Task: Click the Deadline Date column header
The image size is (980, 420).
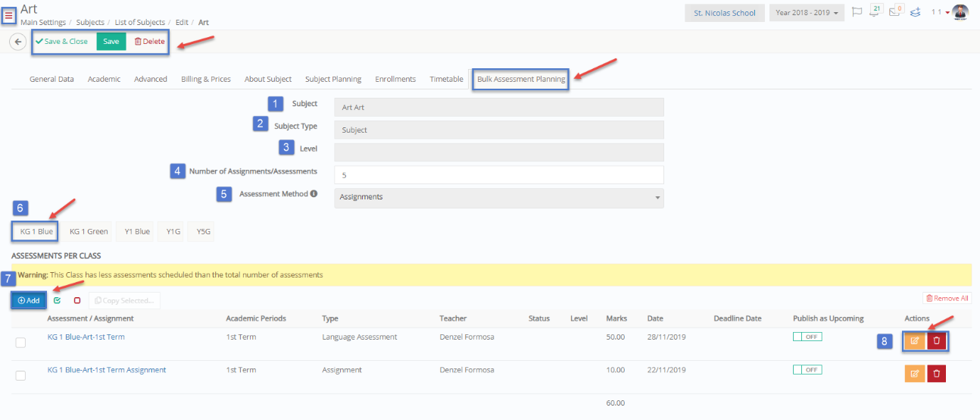Action: coord(737,318)
